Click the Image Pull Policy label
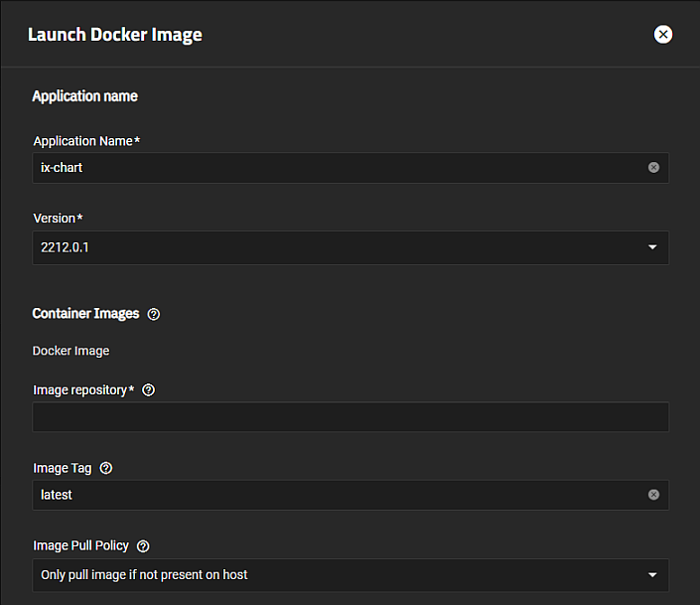This screenshot has width=700, height=605. click(81, 546)
